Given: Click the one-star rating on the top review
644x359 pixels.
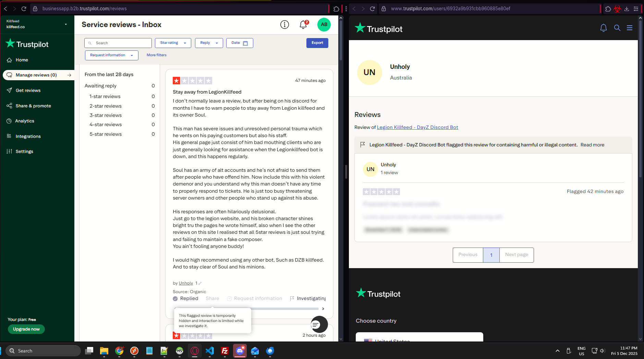Looking at the screenshot, I should coord(177,81).
